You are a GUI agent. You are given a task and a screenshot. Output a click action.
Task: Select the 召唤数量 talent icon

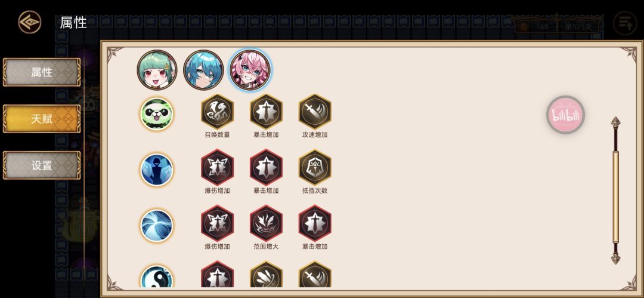click(x=217, y=112)
